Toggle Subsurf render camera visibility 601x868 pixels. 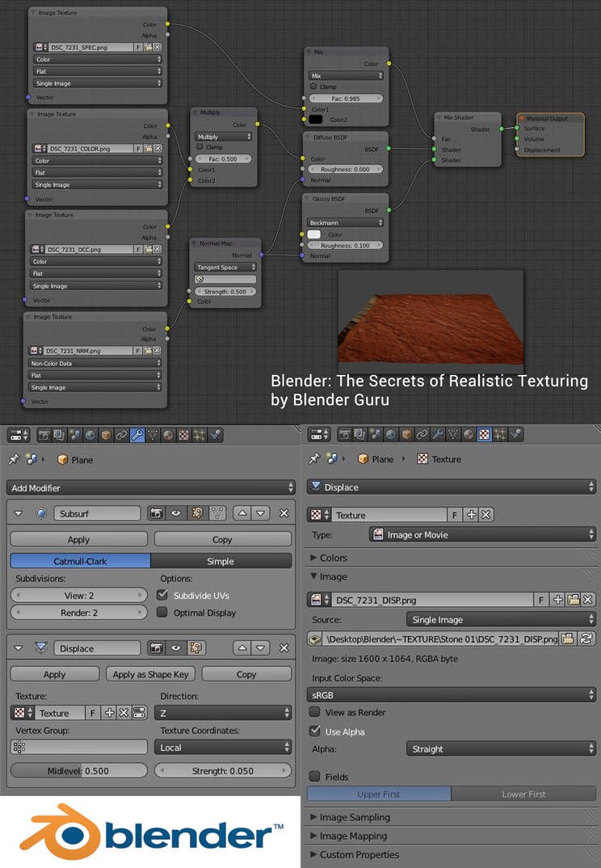(157, 513)
